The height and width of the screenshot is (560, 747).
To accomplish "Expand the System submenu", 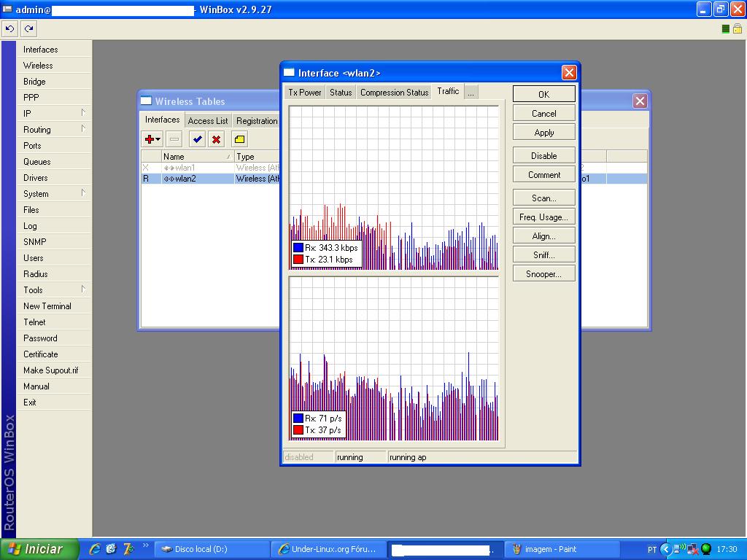I will [x=54, y=194].
